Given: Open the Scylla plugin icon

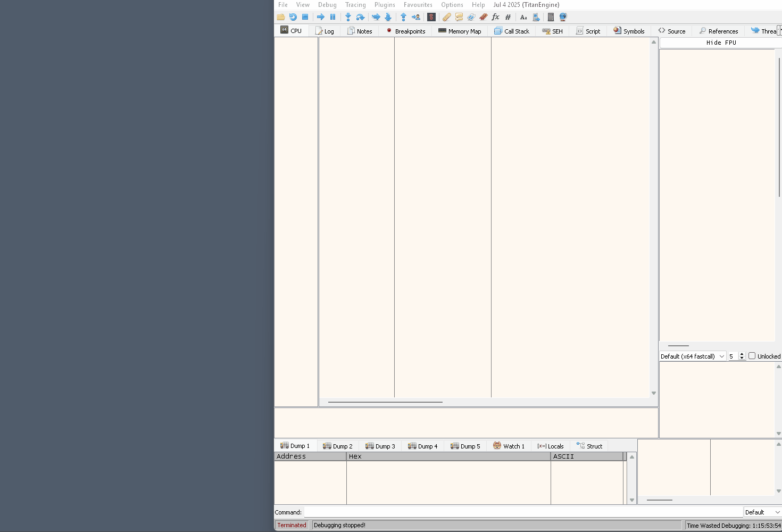Looking at the screenshot, I should click(x=431, y=17).
